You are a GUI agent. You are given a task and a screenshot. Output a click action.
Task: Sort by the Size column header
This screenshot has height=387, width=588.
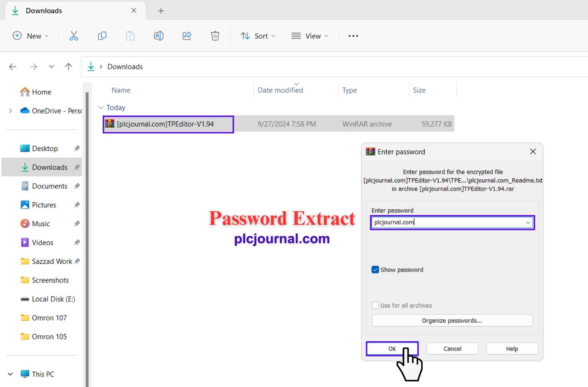419,90
